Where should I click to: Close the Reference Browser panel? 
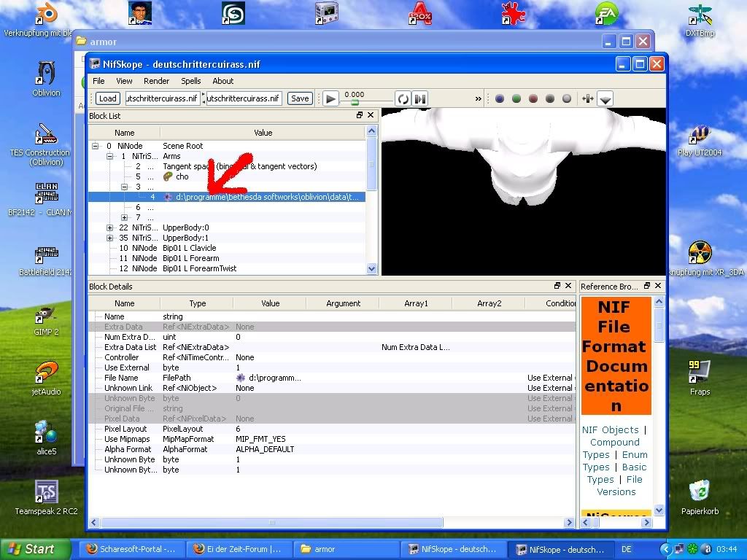pyautogui.click(x=658, y=286)
